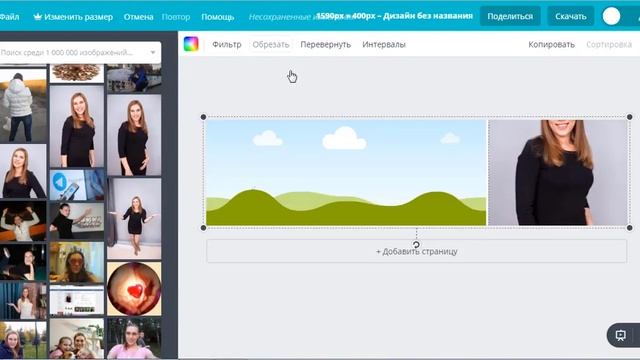Image resolution: width=640 pixels, height=360 pixels.
Task: Open the Фильтр image options
Action: (x=227, y=44)
